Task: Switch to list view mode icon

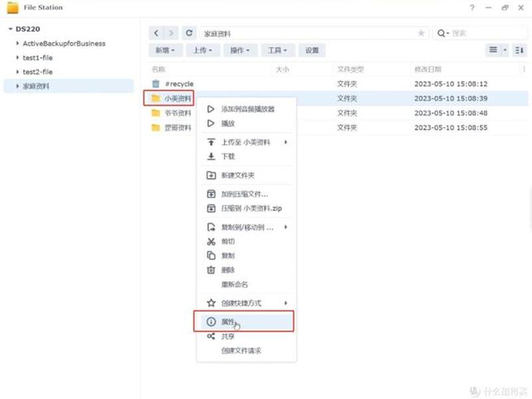Action: click(x=493, y=51)
